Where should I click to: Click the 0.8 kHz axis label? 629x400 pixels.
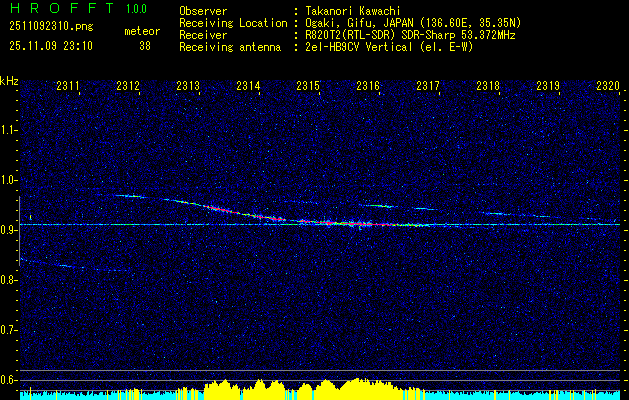pos(9,280)
